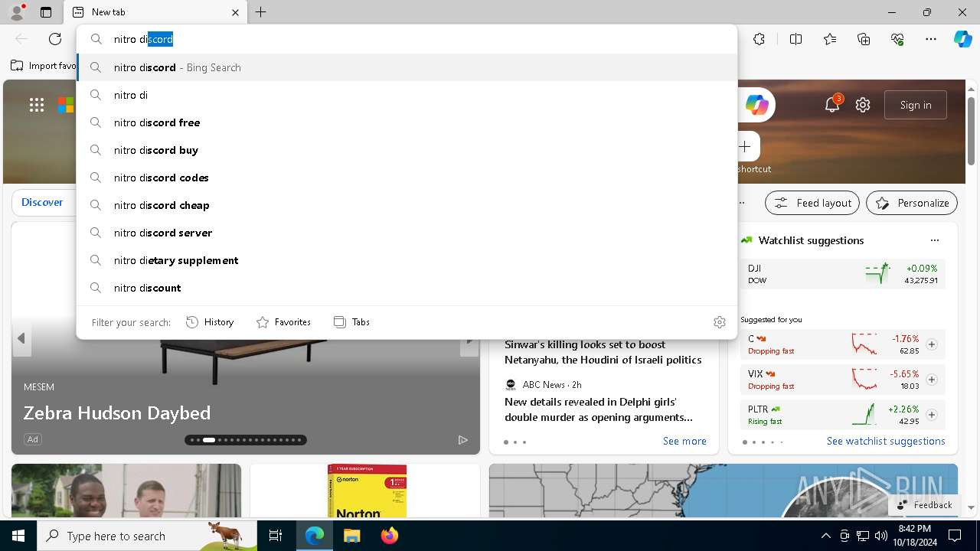
Task: Open Import favorites bookmark bar item
Action: pyautogui.click(x=44, y=66)
